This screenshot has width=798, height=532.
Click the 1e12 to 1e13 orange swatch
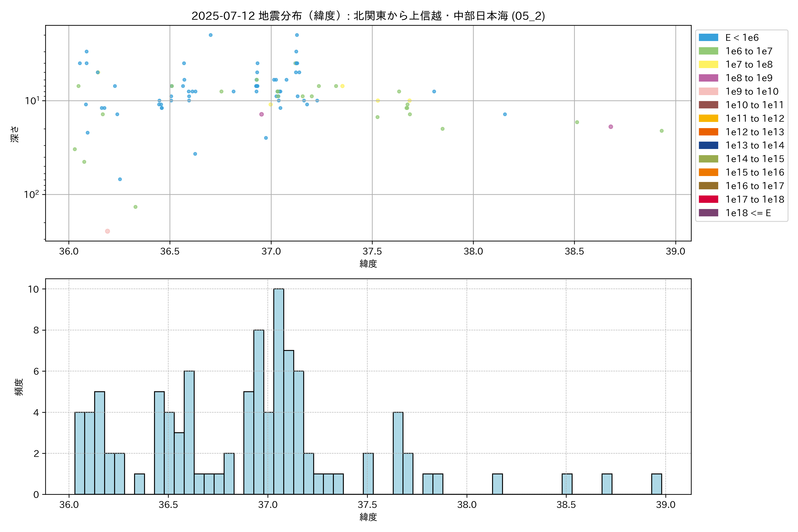[x=708, y=132]
